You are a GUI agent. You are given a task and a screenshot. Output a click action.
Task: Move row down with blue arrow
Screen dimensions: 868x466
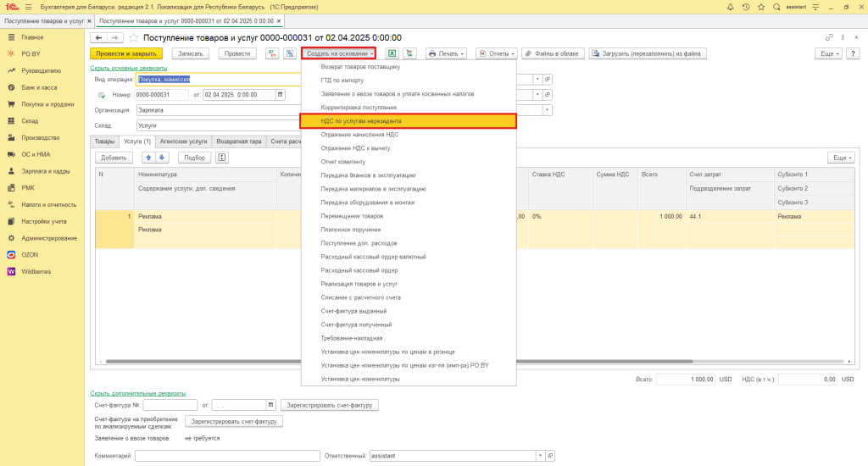[162, 158]
